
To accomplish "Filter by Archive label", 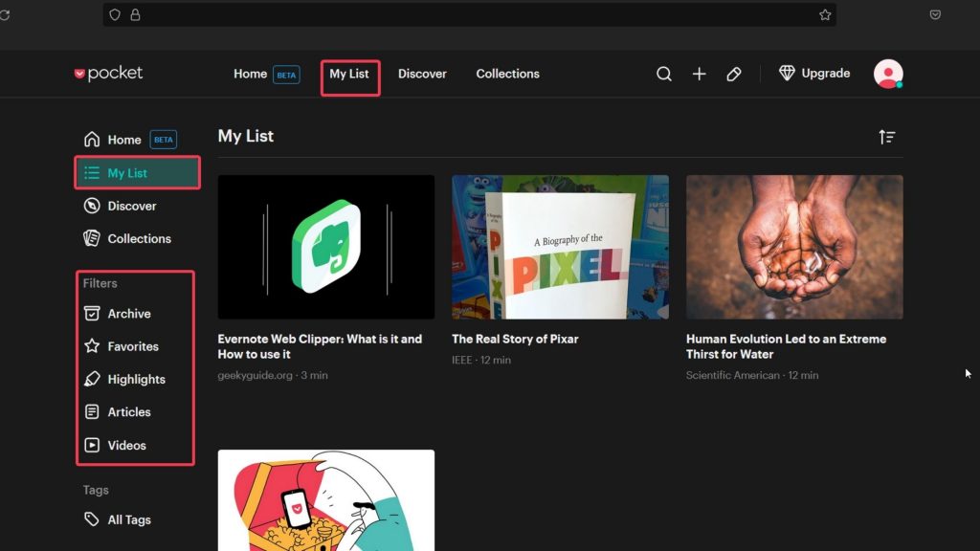I will 129,314.
